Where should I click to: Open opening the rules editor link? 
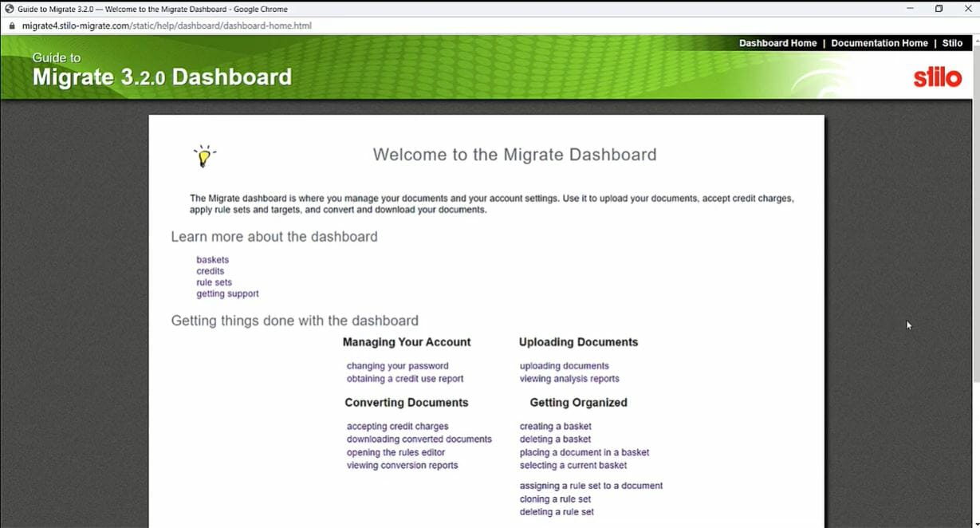(396, 452)
